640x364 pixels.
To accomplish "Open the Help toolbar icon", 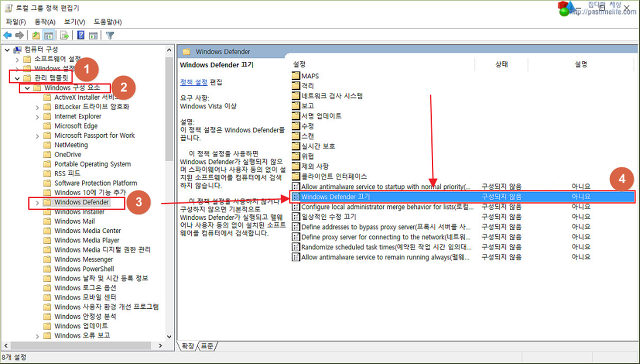I will tap(81, 36).
